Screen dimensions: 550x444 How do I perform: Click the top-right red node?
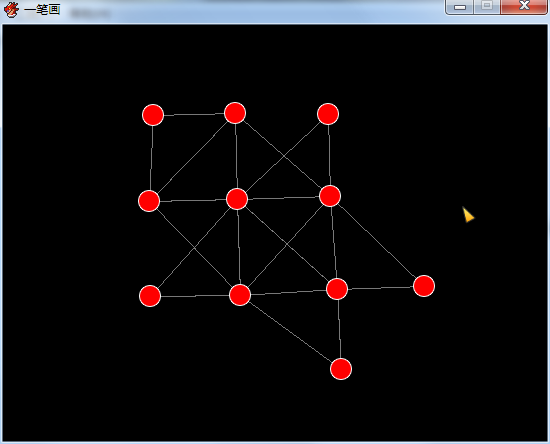coord(328,114)
